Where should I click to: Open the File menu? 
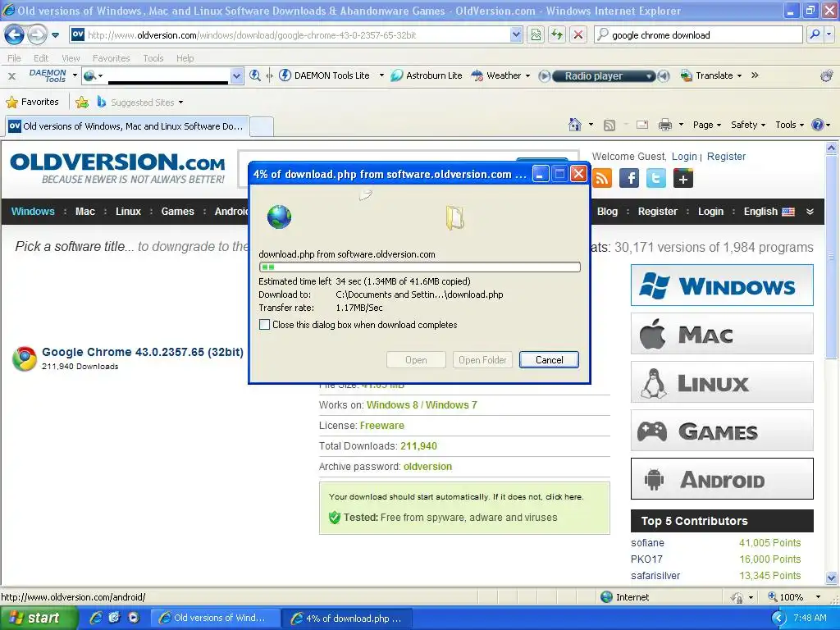tap(15, 58)
